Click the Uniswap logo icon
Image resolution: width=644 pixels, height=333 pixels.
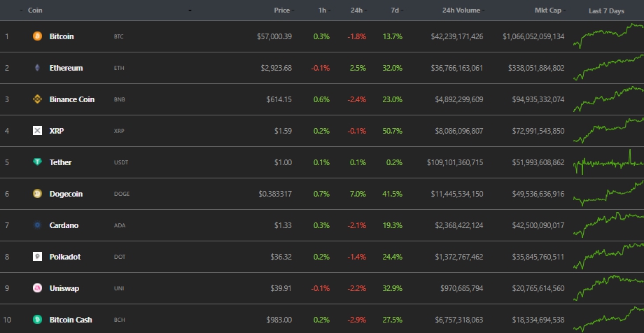[37, 288]
